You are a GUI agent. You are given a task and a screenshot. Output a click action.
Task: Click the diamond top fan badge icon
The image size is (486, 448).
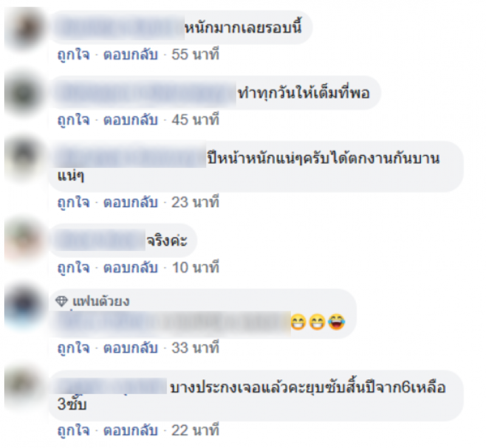click(x=61, y=301)
